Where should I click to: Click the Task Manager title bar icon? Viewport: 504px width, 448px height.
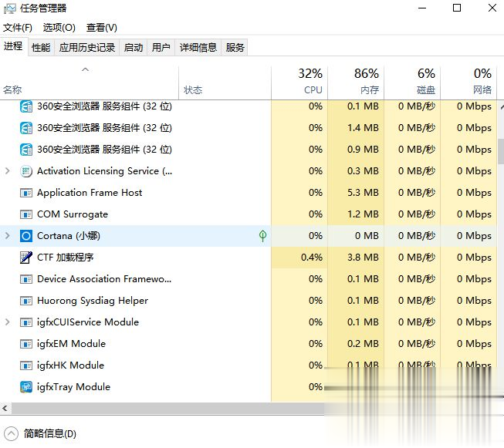[x=9, y=8]
